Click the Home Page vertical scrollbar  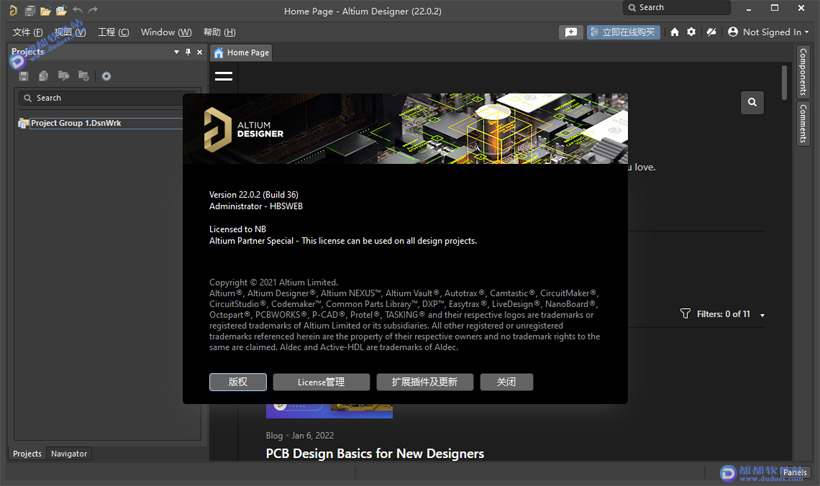click(784, 83)
